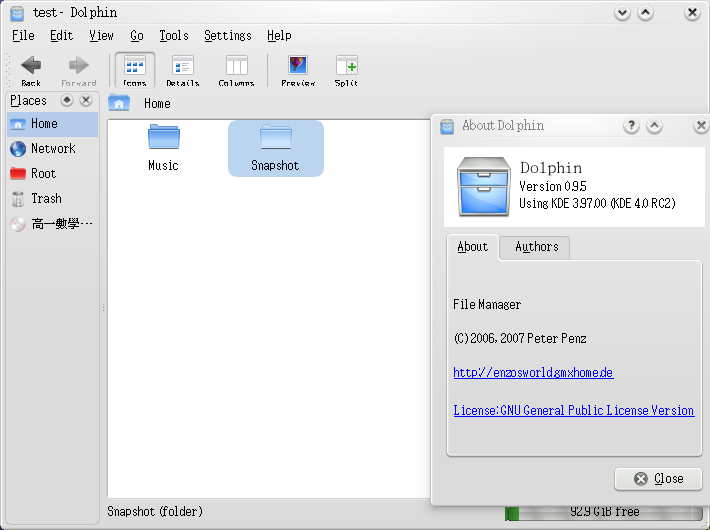Screen dimensions: 710x530
Task: Click the File Manager description text
Action: pyautogui.click(x=487, y=304)
